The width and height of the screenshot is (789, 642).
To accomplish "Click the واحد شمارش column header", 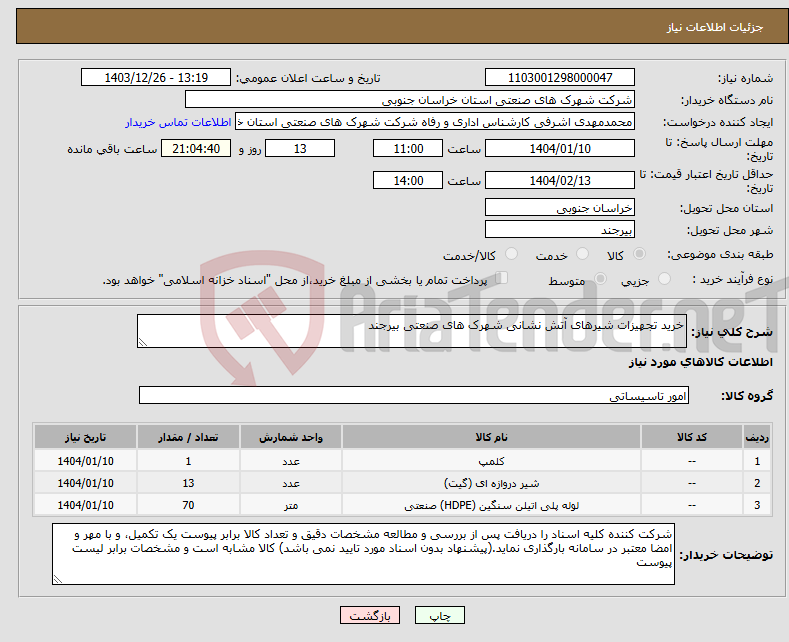I will [x=291, y=437].
